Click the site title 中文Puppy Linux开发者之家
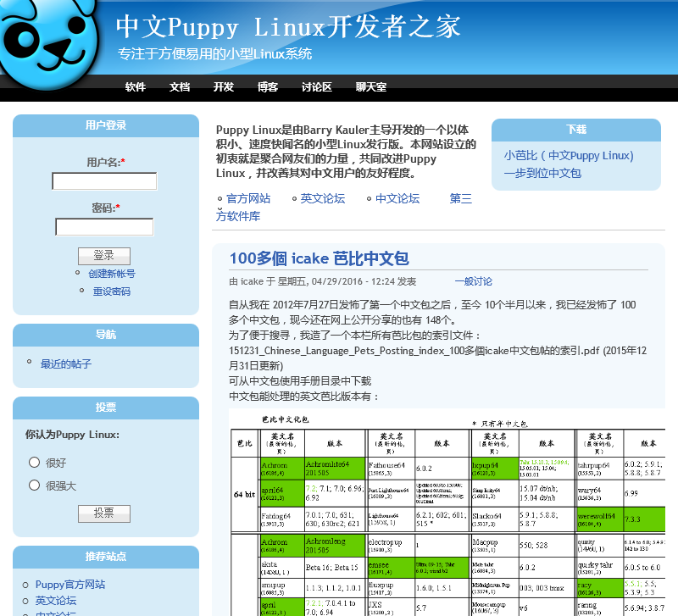 [288, 27]
